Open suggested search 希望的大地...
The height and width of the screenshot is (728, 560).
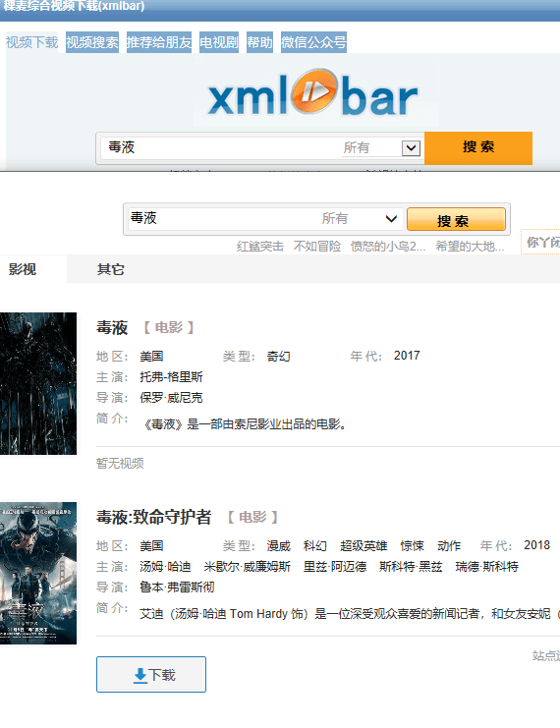(470, 246)
